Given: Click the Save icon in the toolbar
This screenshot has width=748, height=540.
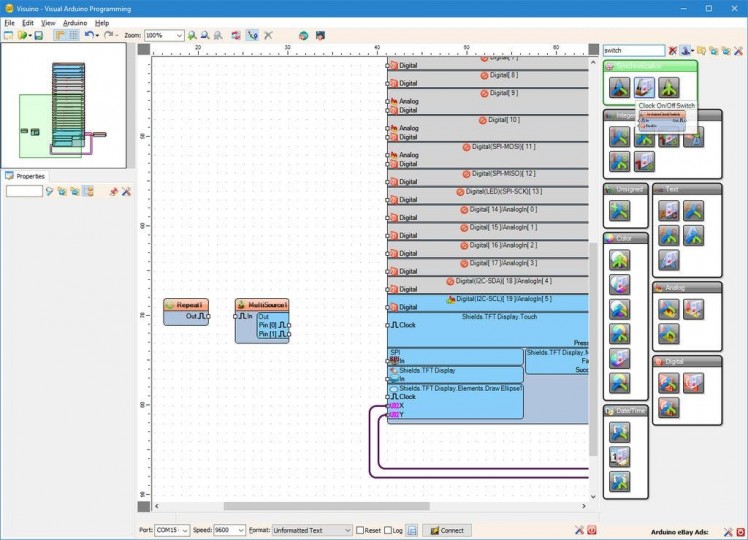Looking at the screenshot, I should pyautogui.click(x=39, y=35).
